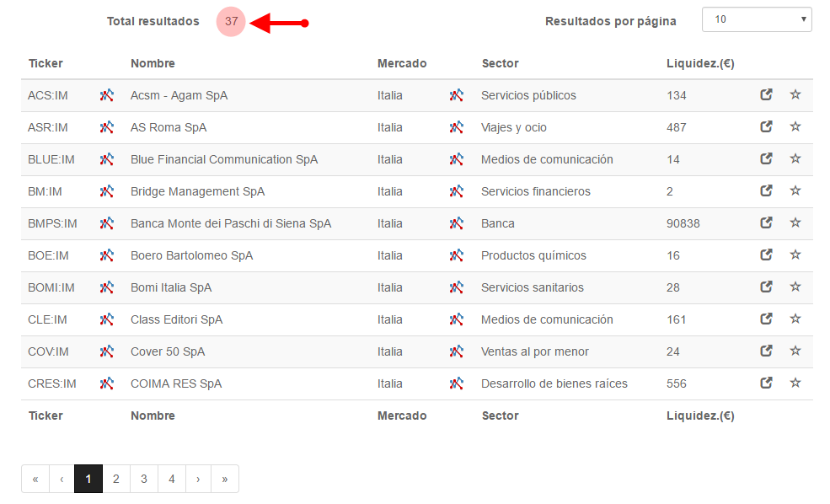830x504 pixels.
Task: Jump to first page with double left arrow
Action: (35, 479)
